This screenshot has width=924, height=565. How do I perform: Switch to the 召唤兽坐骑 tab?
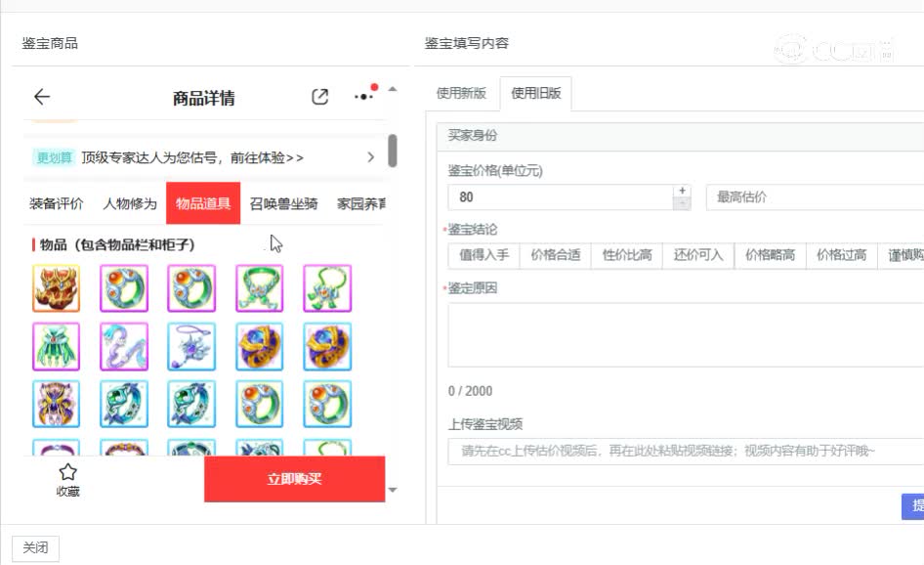pos(283,203)
